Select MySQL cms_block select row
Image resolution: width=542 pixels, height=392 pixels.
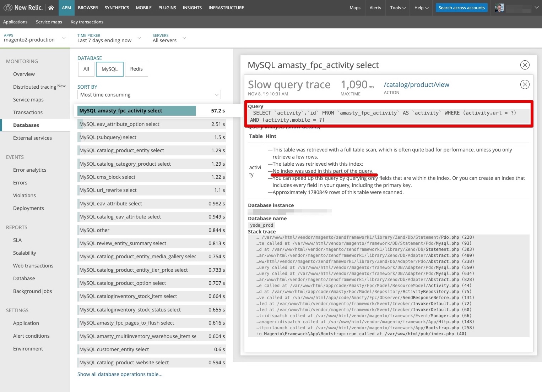tap(152, 177)
